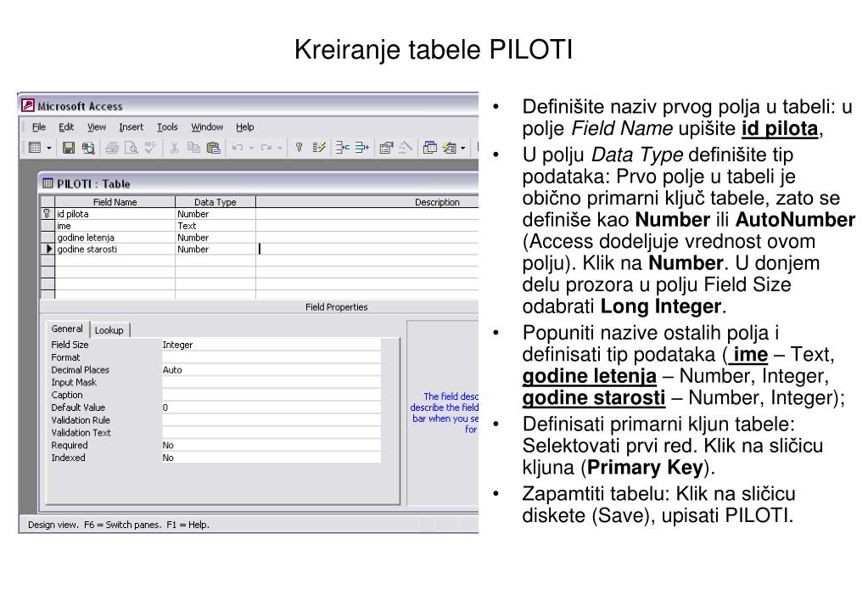Show the Database Window icon
The image size is (868, 601).
[x=429, y=148]
